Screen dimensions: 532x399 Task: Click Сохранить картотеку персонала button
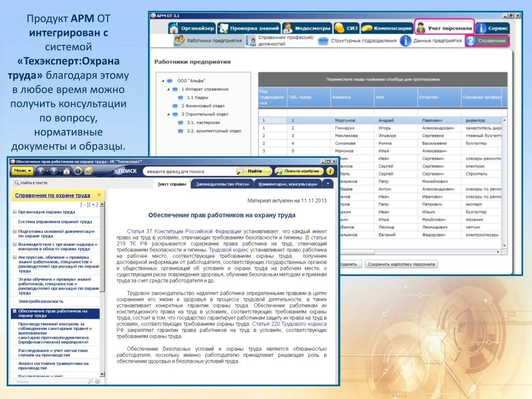pos(401,264)
